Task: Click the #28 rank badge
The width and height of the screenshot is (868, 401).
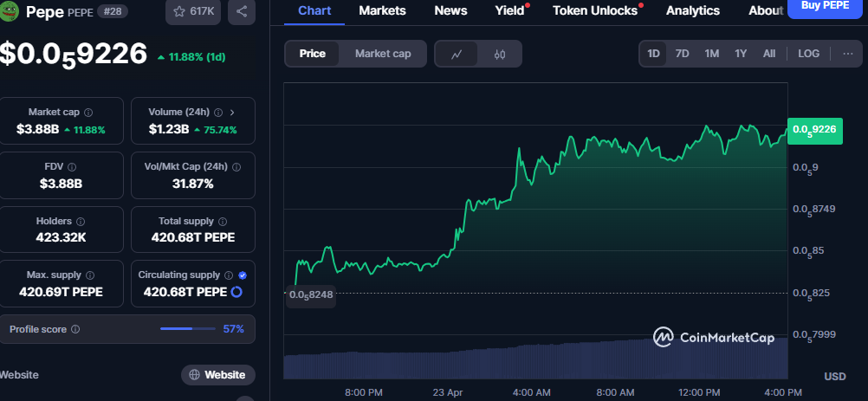Action: [x=111, y=11]
